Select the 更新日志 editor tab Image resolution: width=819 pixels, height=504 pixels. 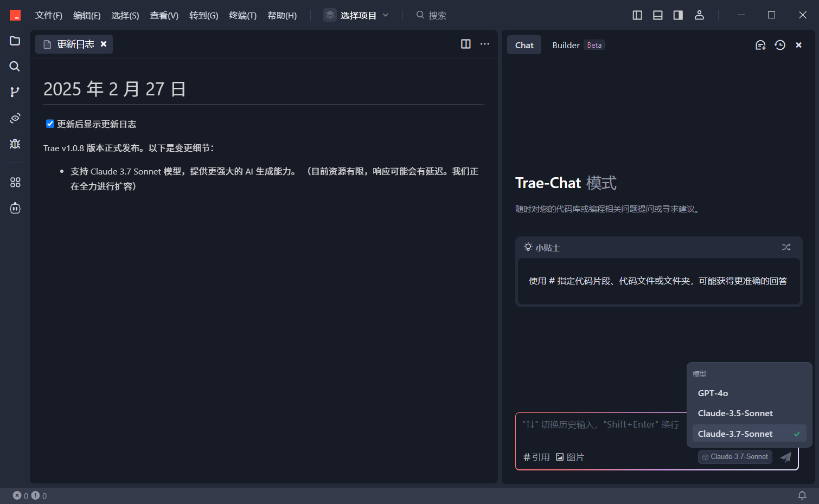click(74, 44)
